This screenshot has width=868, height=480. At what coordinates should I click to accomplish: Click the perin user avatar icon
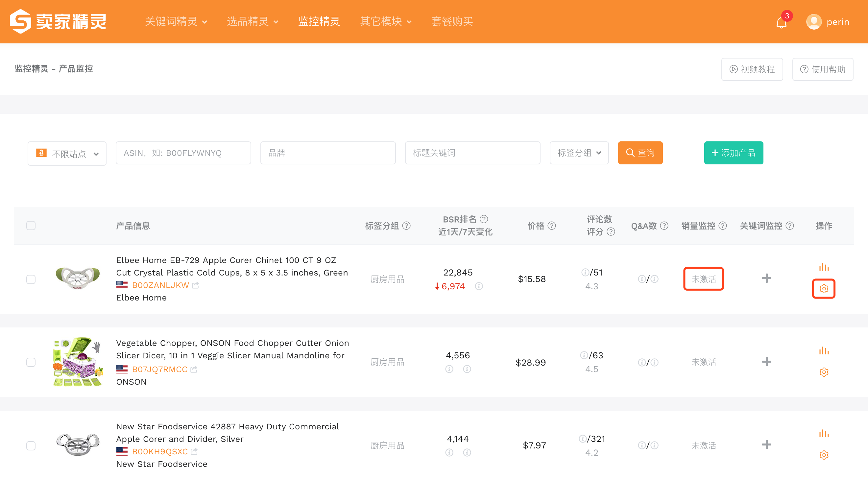pyautogui.click(x=814, y=22)
